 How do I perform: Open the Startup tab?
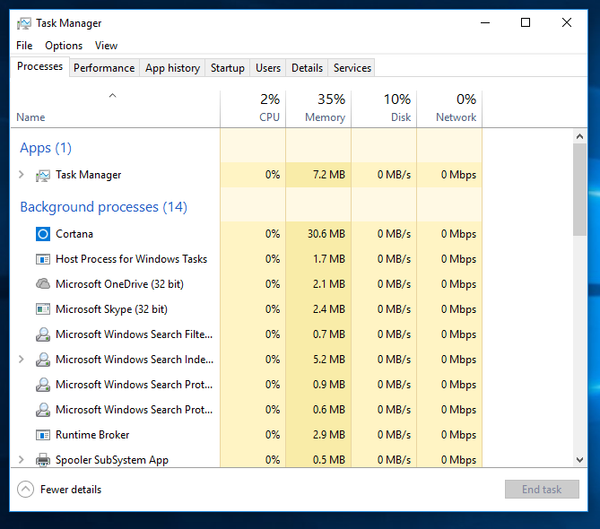click(x=227, y=68)
